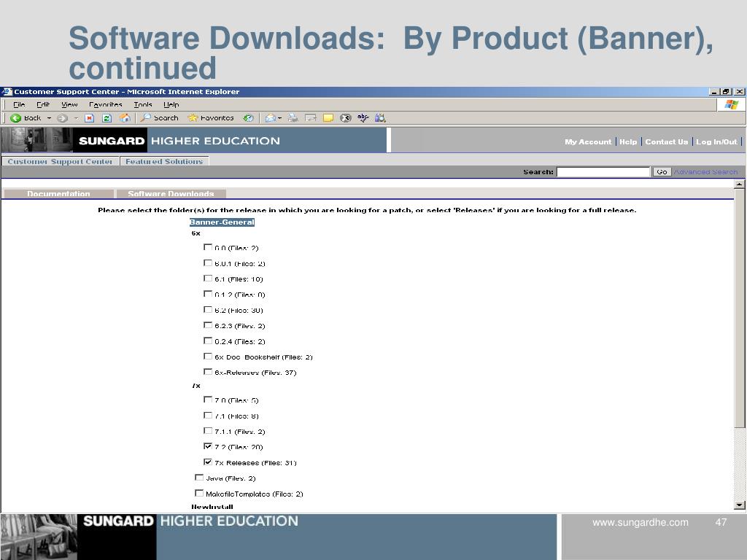The width and height of the screenshot is (747, 560).
Task: Click the page scrollbar down arrow
Action: (x=740, y=505)
